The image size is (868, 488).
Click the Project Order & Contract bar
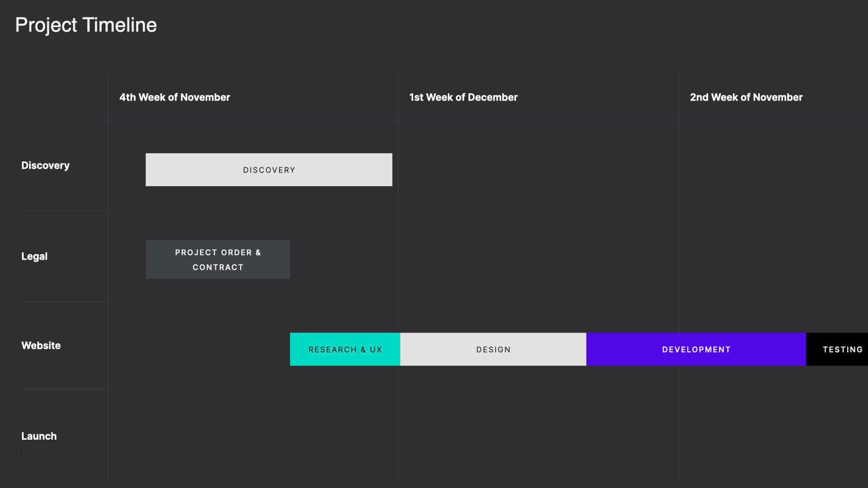218,259
